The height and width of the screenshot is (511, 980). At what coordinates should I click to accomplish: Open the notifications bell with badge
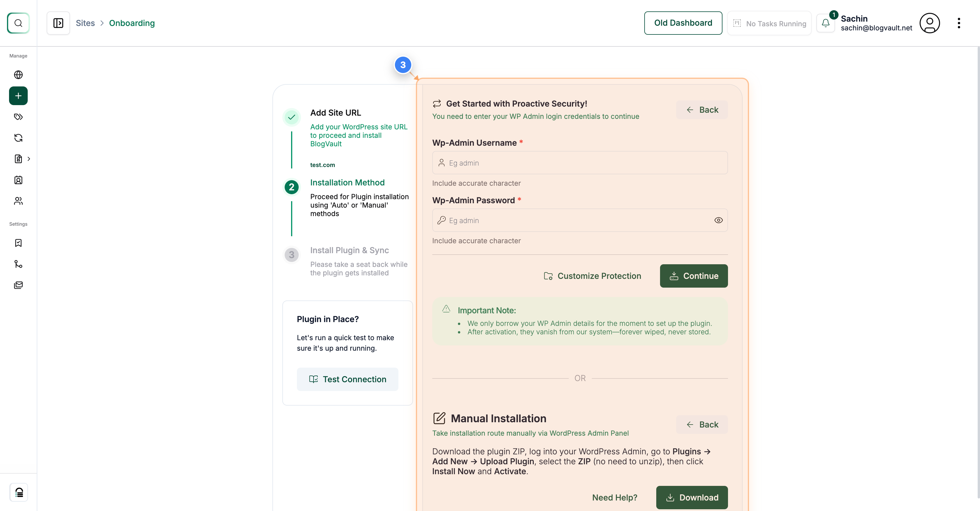pos(825,23)
